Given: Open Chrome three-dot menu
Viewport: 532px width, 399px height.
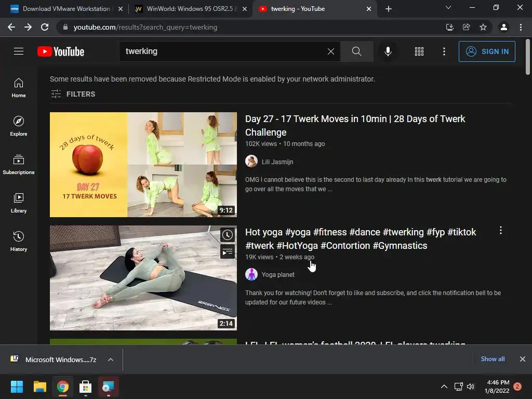Looking at the screenshot, I should click(521, 27).
